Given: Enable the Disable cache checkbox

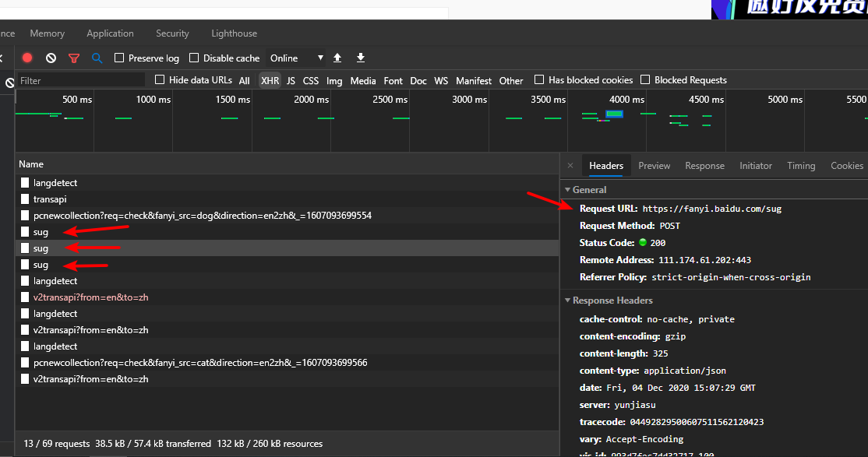Looking at the screenshot, I should pyautogui.click(x=194, y=58).
